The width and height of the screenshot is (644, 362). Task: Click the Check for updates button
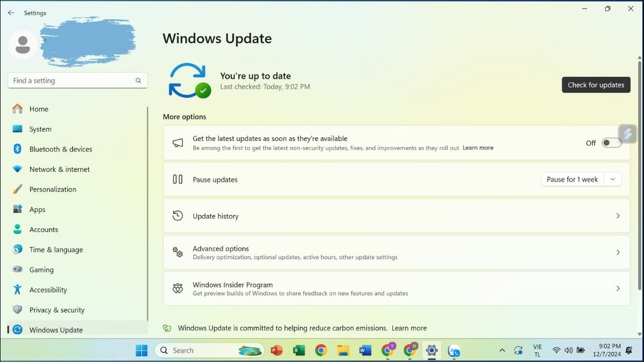pos(596,85)
